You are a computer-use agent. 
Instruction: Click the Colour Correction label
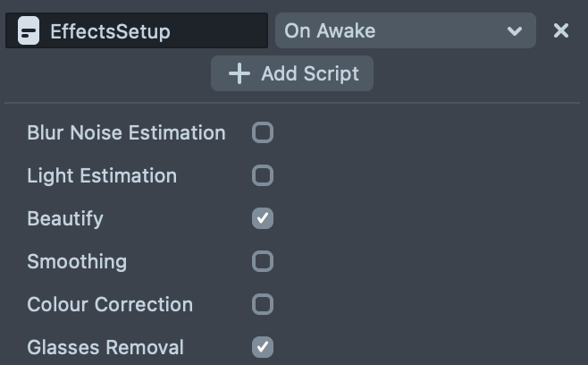tap(110, 304)
